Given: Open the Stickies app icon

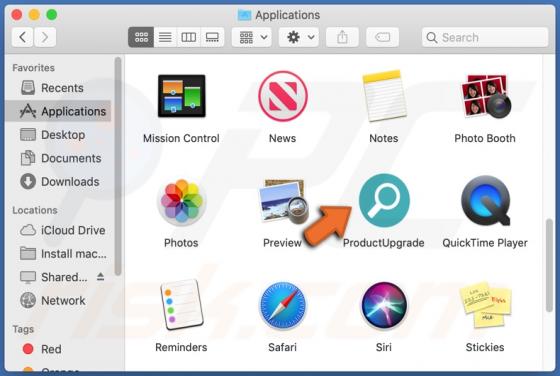Looking at the screenshot, I should (485, 305).
